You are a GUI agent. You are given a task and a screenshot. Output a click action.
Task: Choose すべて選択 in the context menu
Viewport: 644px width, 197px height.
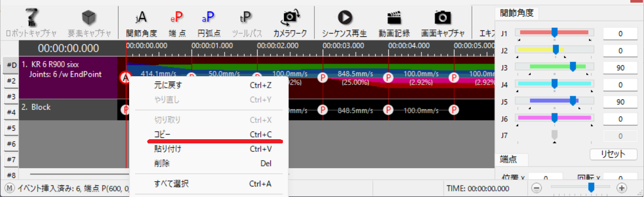[x=209, y=184]
